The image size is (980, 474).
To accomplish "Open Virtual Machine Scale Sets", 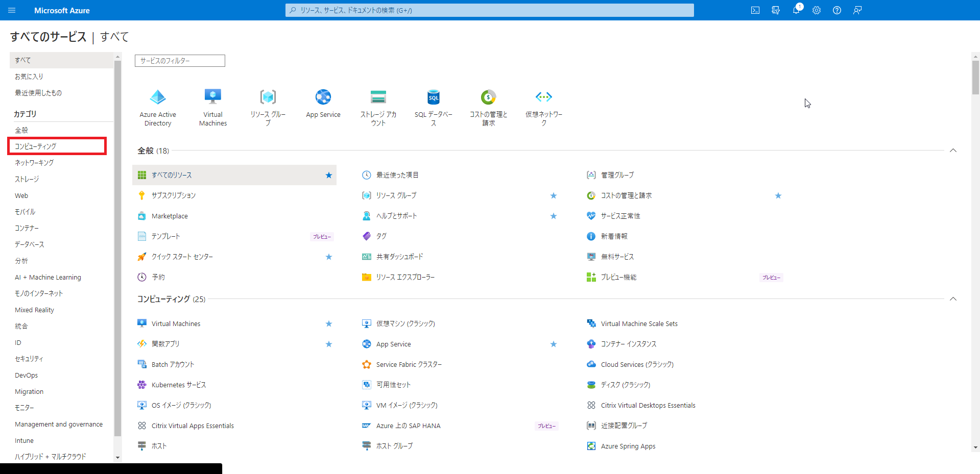I will (639, 323).
